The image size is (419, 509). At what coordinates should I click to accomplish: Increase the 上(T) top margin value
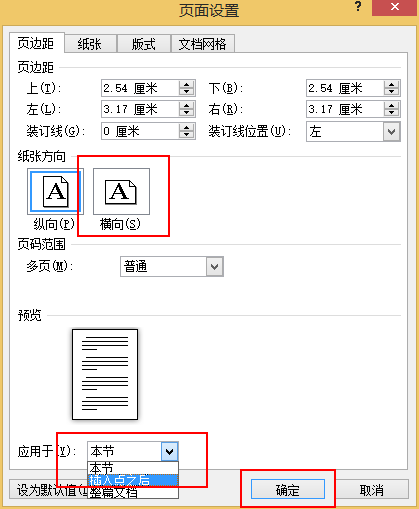click(187, 84)
